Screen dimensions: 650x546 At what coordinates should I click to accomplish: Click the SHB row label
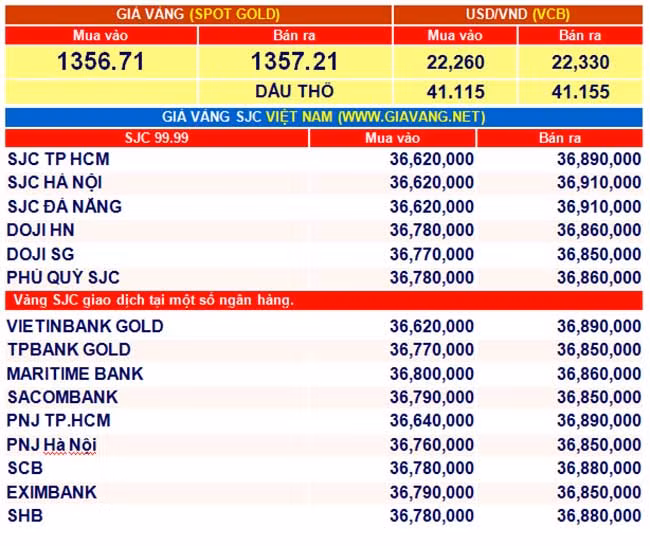tap(25, 516)
